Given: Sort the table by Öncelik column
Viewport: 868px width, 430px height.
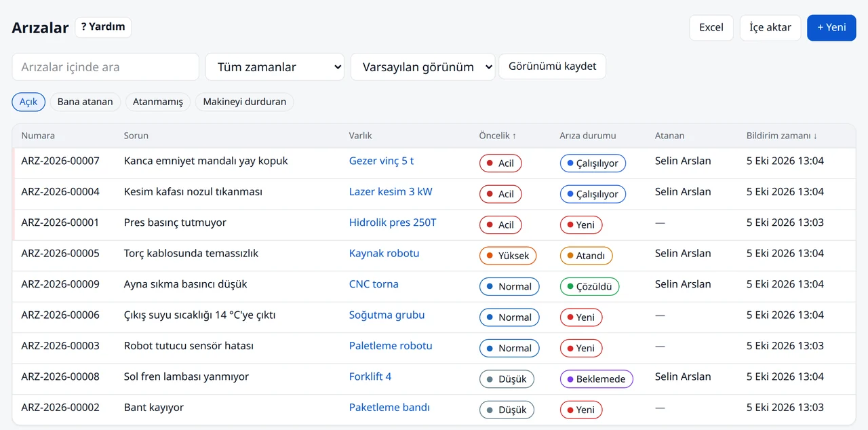Looking at the screenshot, I should [x=498, y=136].
